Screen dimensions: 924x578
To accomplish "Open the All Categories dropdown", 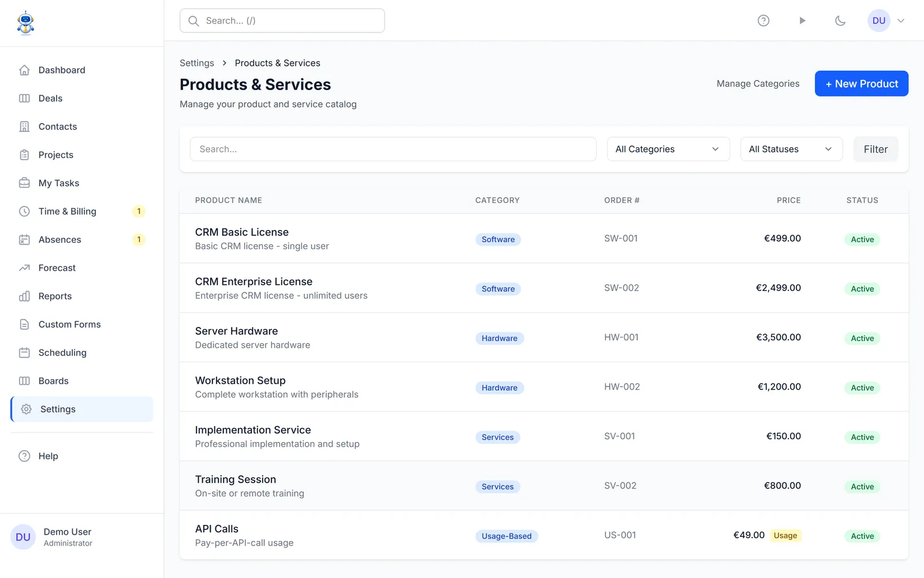I will pyautogui.click(x=668, y=149).
